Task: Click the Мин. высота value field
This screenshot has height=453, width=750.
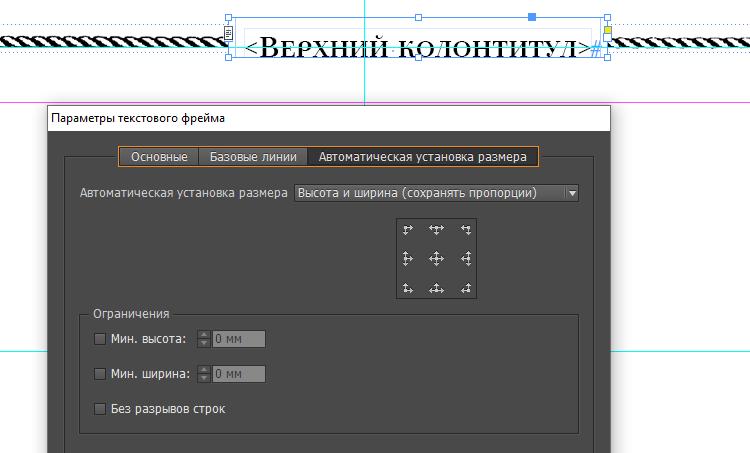Action: point(238,339)
